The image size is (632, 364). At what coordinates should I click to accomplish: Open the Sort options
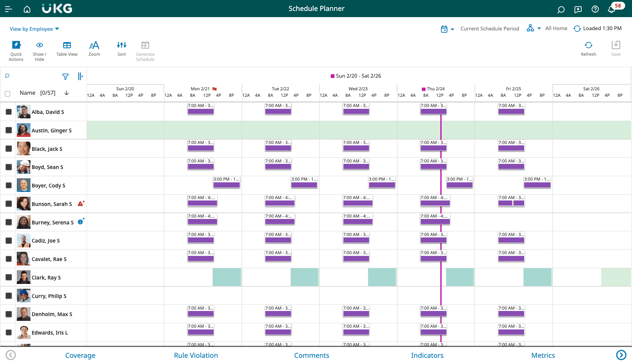click(x=122, y=45)
